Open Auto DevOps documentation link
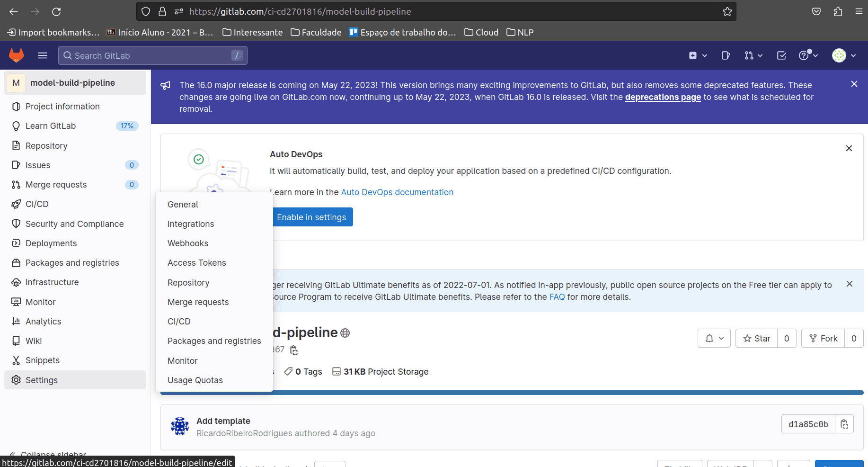 (397, 192)
